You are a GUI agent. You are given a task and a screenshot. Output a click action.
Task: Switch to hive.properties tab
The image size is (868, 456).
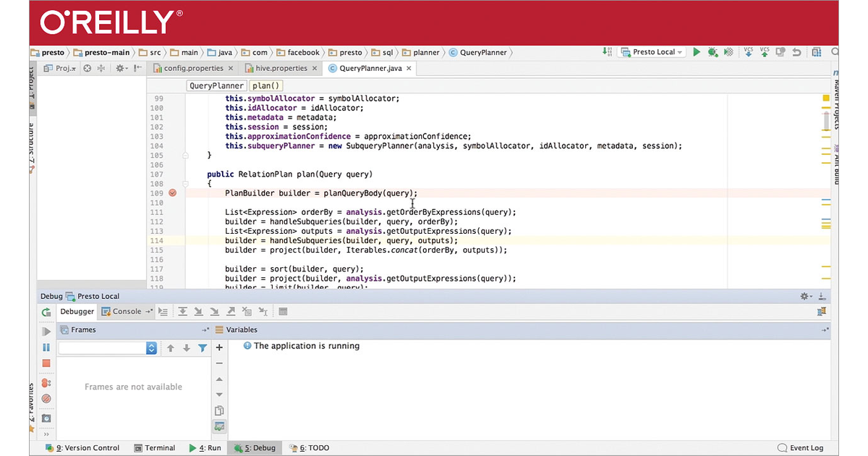281,68
